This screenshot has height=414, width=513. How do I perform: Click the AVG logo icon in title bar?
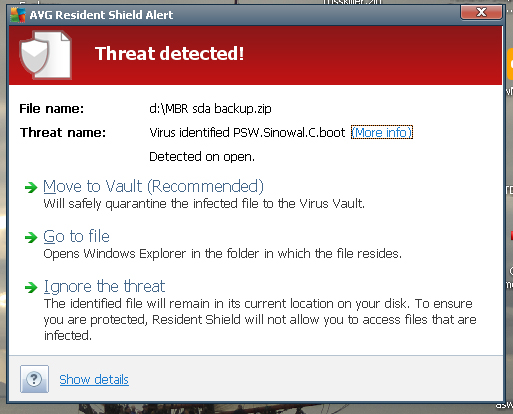[x=18, y=15]
